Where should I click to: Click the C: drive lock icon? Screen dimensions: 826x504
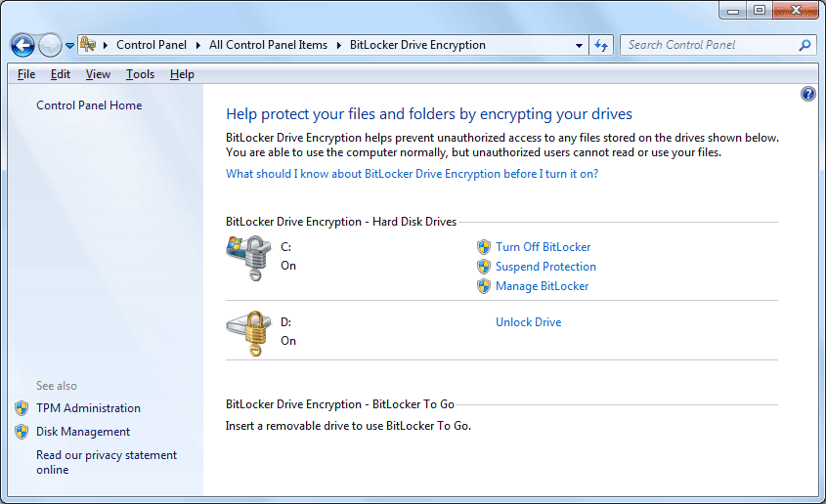[249, 257]
